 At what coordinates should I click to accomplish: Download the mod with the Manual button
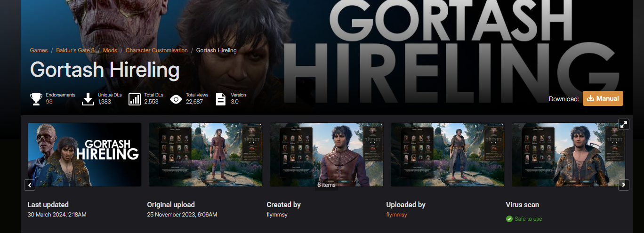point(603,98)
